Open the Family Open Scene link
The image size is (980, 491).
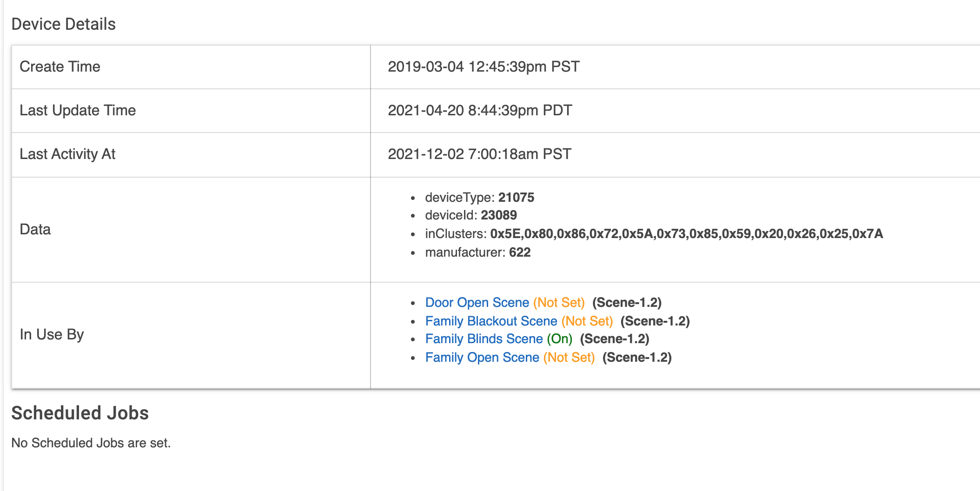pos(482,358)
